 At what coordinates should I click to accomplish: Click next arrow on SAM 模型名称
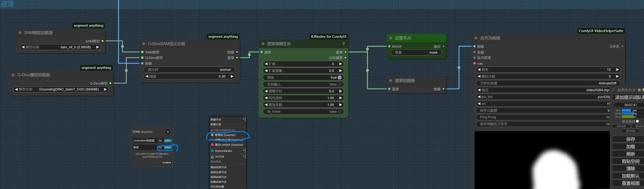tap(97, 47)
